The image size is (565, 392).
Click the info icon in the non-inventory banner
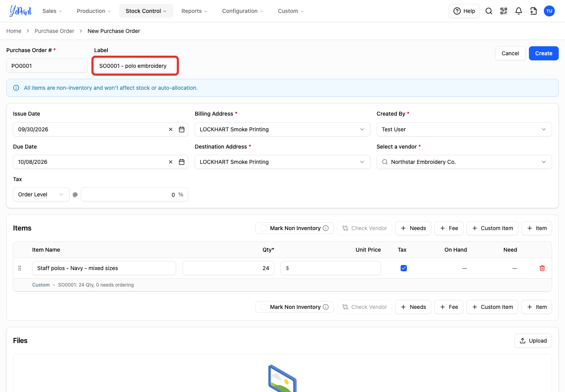point(16,88)
